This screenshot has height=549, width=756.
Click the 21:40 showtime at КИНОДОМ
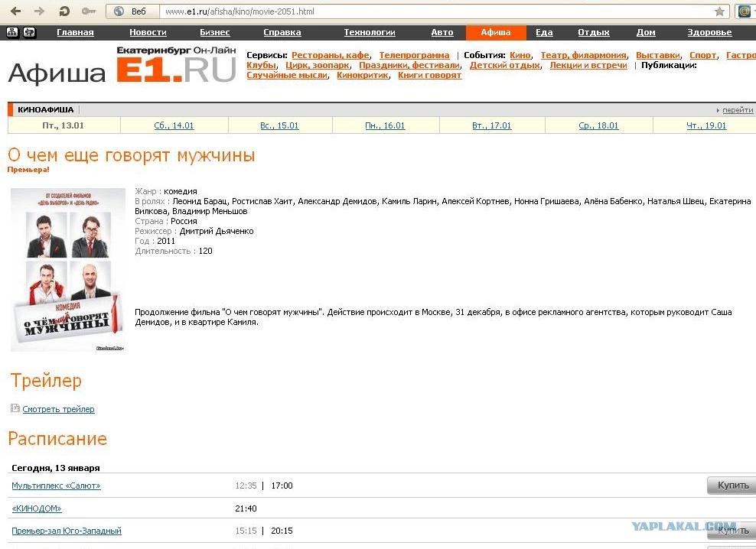coord(246,508)
